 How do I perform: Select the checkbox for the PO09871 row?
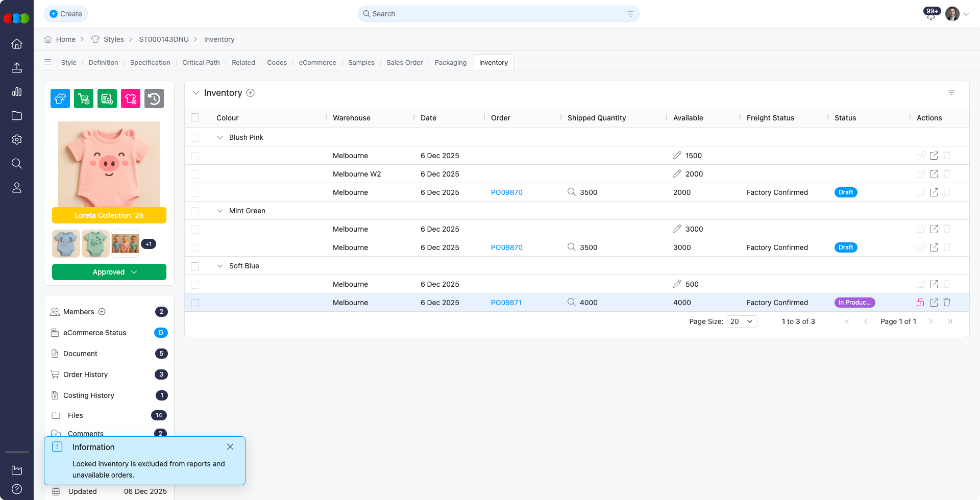tap(195, 303)
